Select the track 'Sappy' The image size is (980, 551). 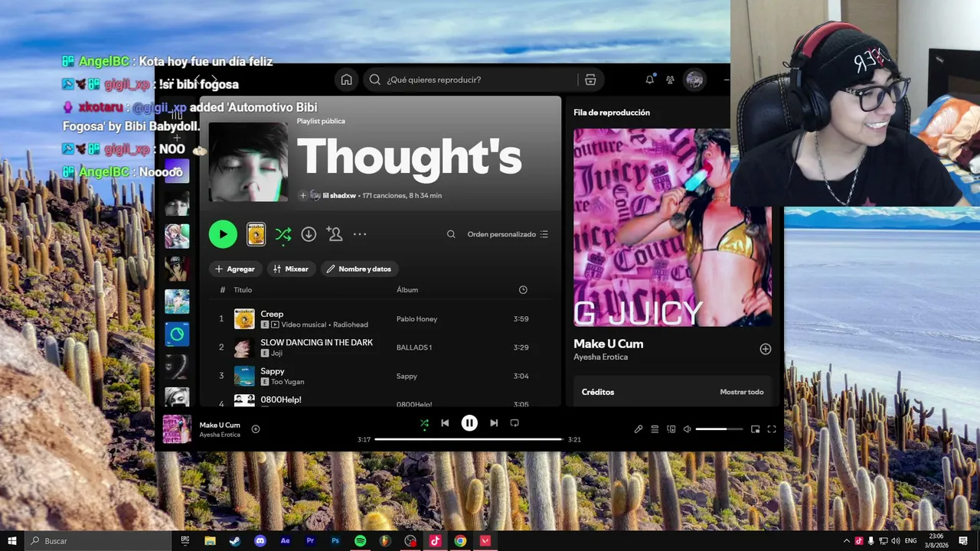point(273,371)
